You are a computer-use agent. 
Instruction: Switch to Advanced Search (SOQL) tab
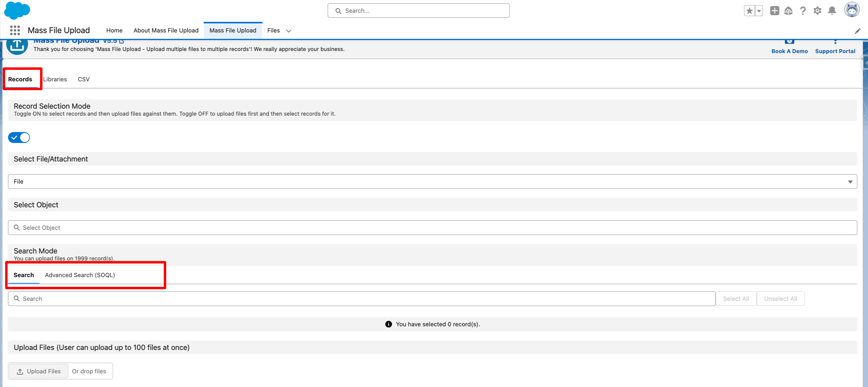(x=80, y=275)
